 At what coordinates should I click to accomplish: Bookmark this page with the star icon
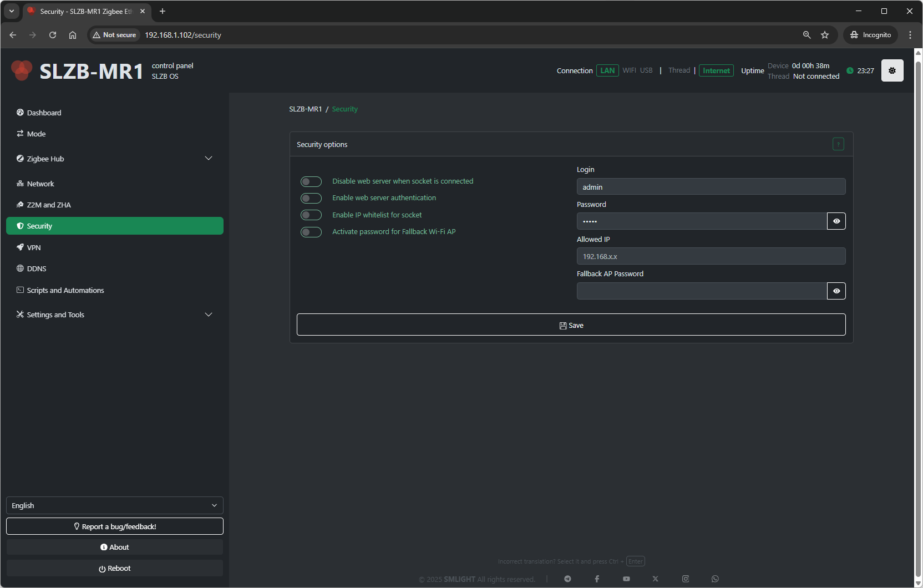[825, 35]
